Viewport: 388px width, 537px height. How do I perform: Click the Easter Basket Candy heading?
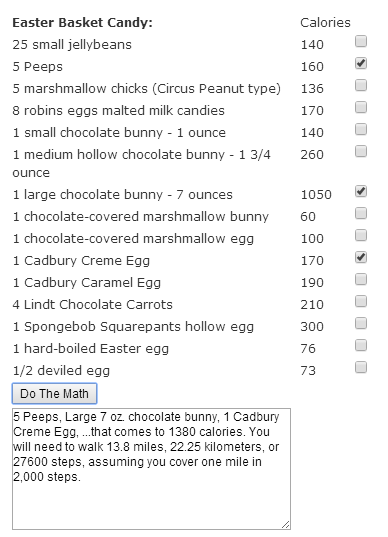[x=83, y=23]
